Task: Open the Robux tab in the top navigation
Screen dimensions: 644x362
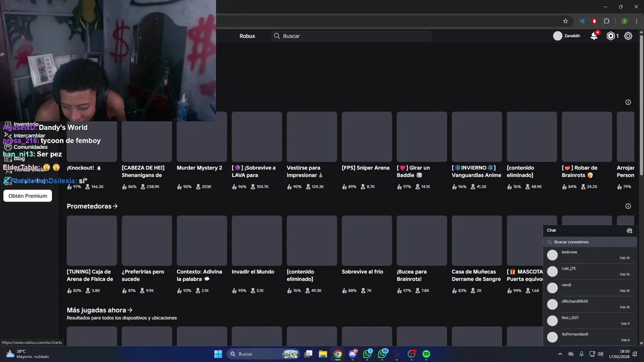Action: [x=247, y=36]
